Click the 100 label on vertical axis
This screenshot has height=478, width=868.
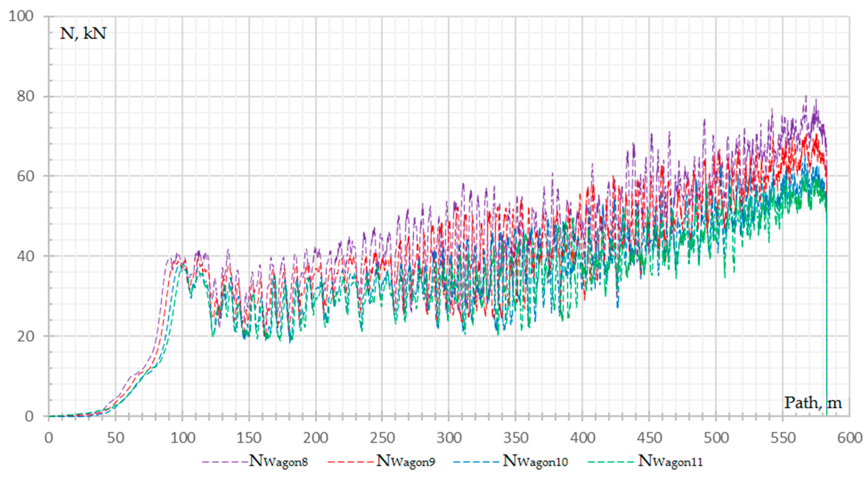pos(21,16)
